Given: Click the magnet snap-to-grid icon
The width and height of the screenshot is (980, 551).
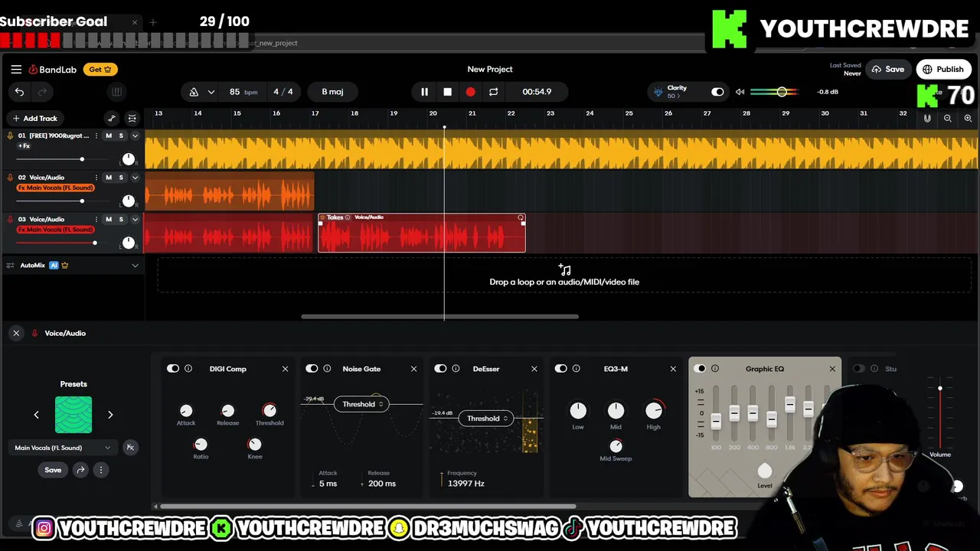Looking at the screenshot, I should [927, 119].
